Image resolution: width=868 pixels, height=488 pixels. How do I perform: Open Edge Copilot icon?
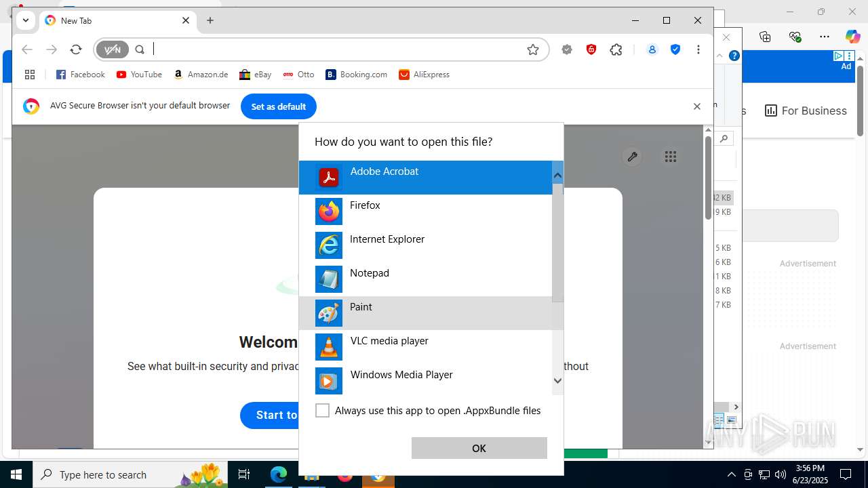(852, 37)
